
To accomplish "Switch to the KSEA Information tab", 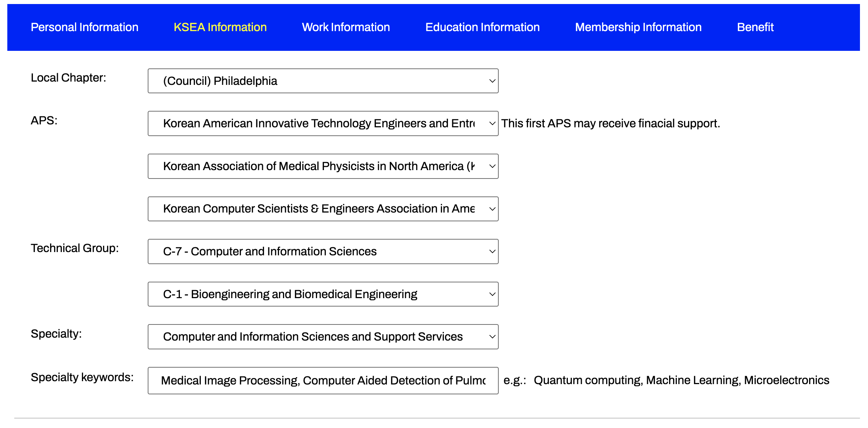I will (220, 27).
